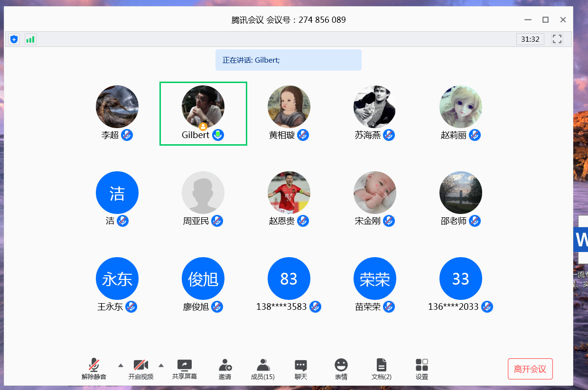Click 赵恩贵's soccer player avatar
Image resolution: width=588 pixels, height=390 pixels.
pos(289,193)
